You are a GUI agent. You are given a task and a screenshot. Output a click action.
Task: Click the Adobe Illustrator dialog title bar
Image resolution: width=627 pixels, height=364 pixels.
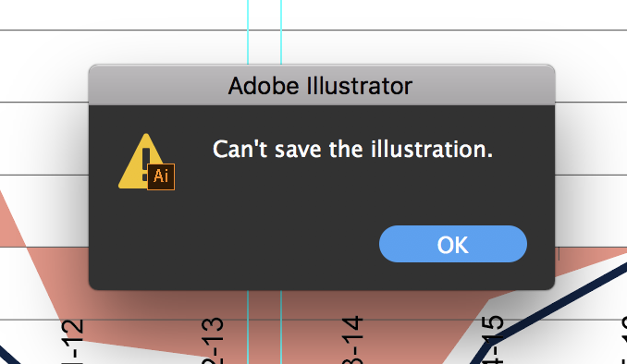322,85
